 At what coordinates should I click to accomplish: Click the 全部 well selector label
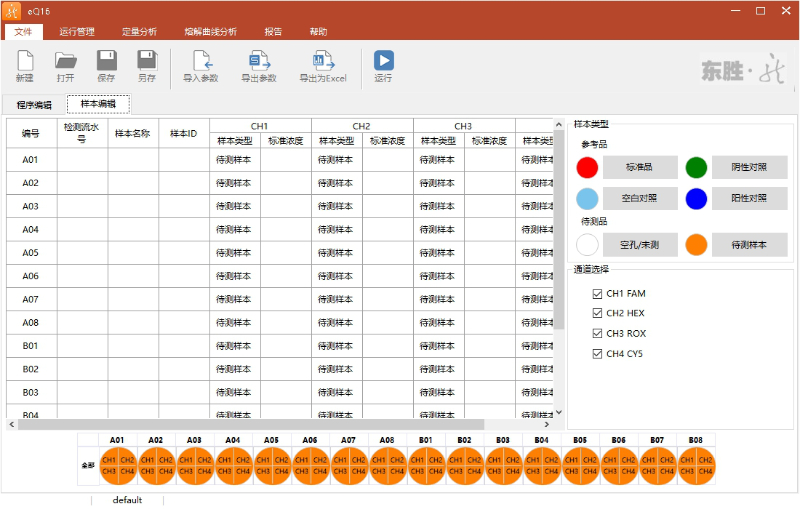point(87,466)
